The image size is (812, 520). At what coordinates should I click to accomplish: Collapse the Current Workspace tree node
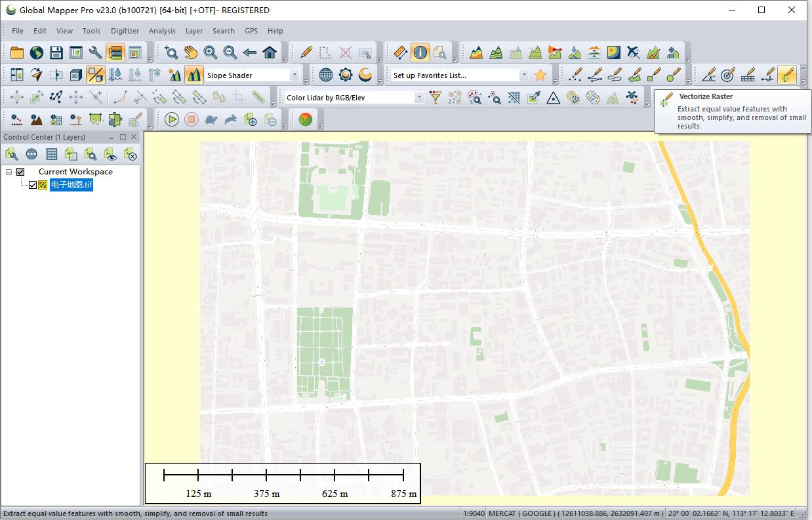[9, 172]
